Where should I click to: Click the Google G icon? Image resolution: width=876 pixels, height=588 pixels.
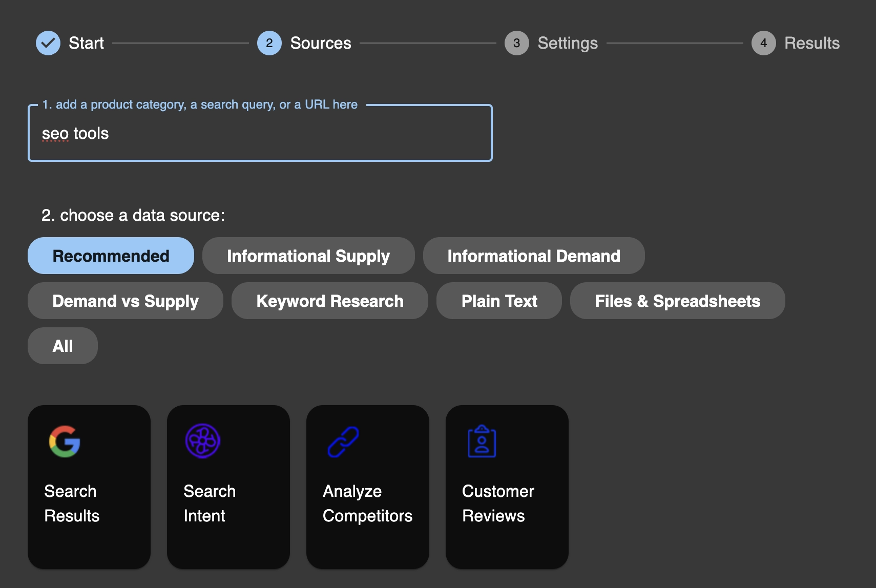point(65,441)
